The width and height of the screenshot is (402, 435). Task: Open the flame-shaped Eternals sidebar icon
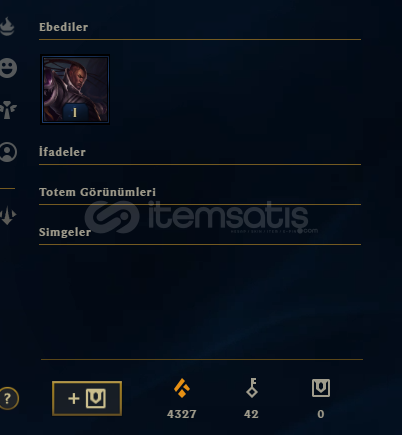[7, 27]
